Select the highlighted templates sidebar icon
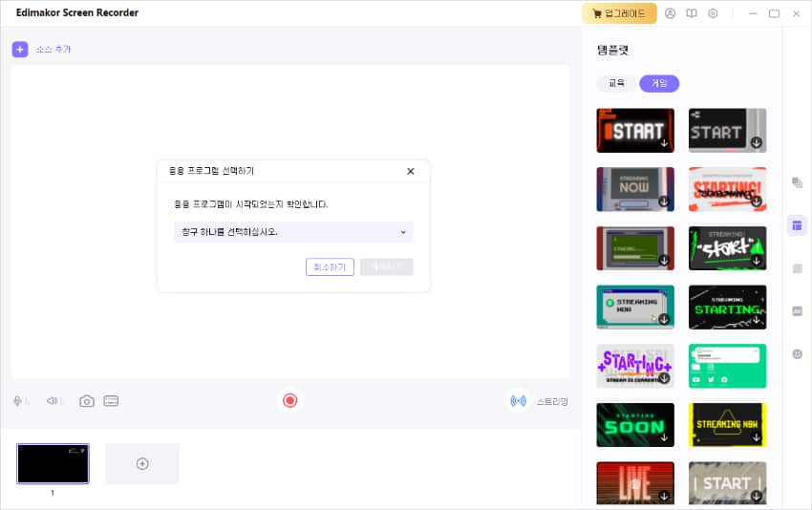 (797, 225)
